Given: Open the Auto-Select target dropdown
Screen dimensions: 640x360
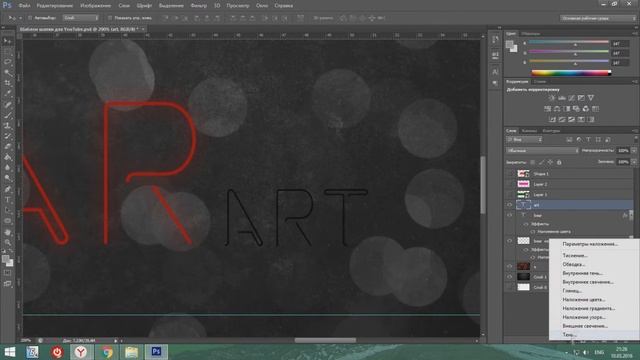Looking at the screenshot, I should click(80, 18).
